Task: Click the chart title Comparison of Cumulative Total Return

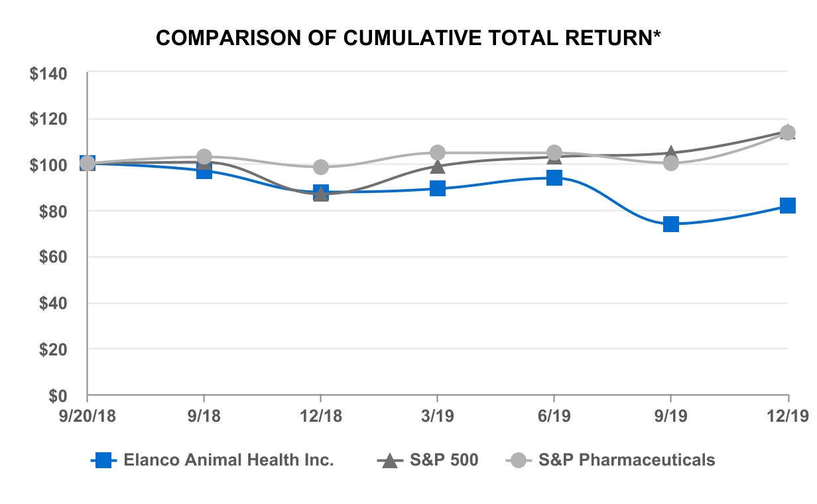Action: 409,39
